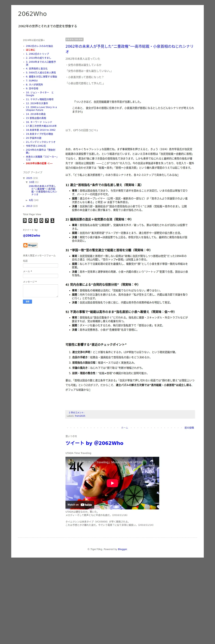
Task: Open 2024年の大事件は「預金封鎖」 link
Action: (x=41, y=151)
